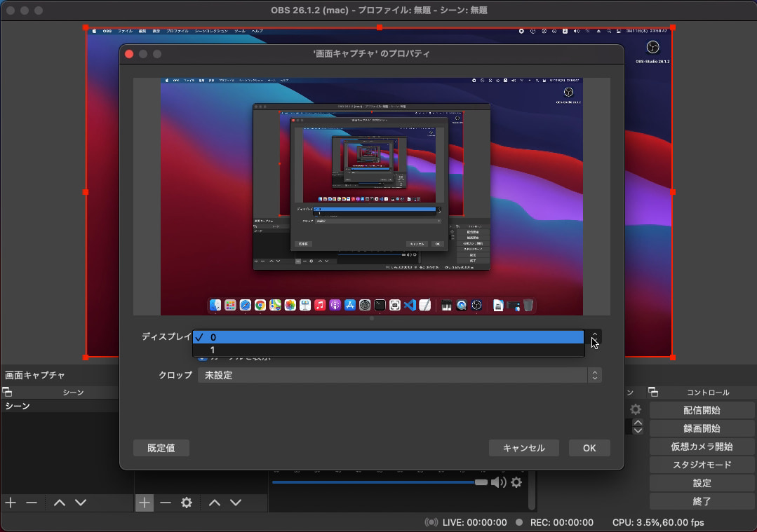Open OBS 設定 from the controls panel
The width and height of the screenshot is (757, 532).
[702, 483]
